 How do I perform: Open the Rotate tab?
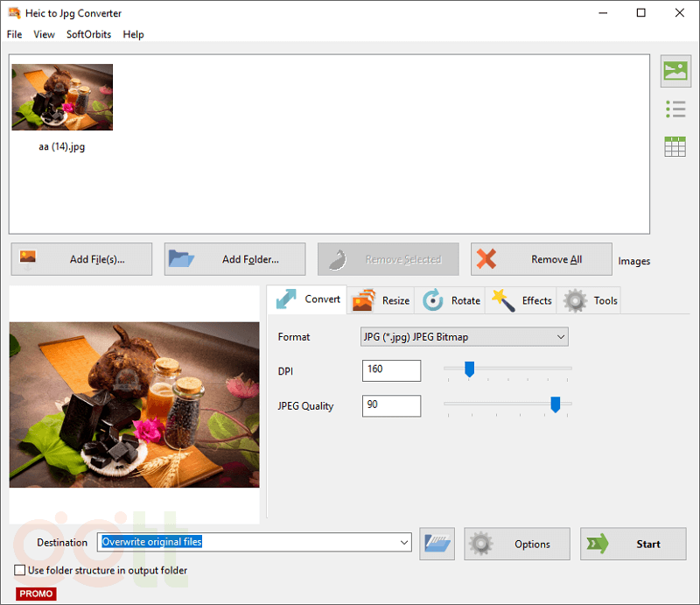click(451, 300)
